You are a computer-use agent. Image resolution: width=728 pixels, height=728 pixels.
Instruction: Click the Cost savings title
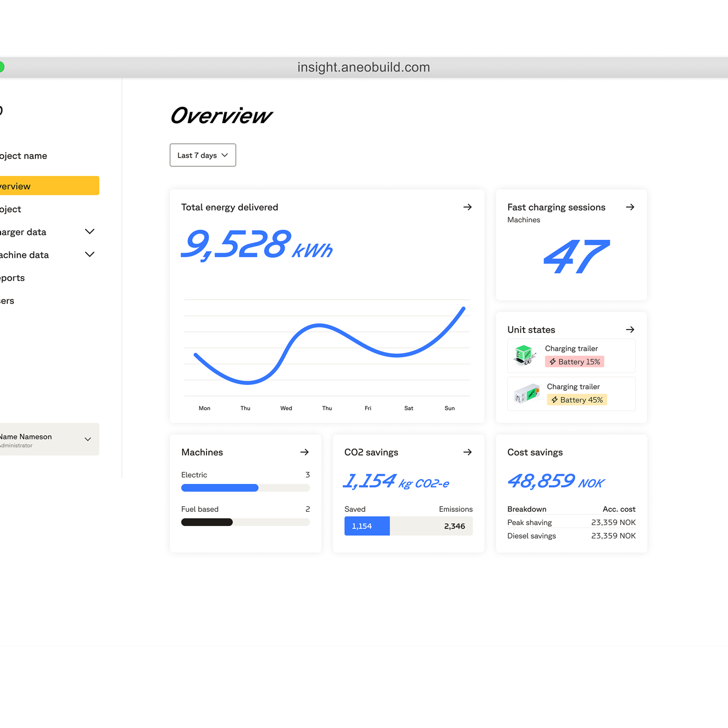535,452
